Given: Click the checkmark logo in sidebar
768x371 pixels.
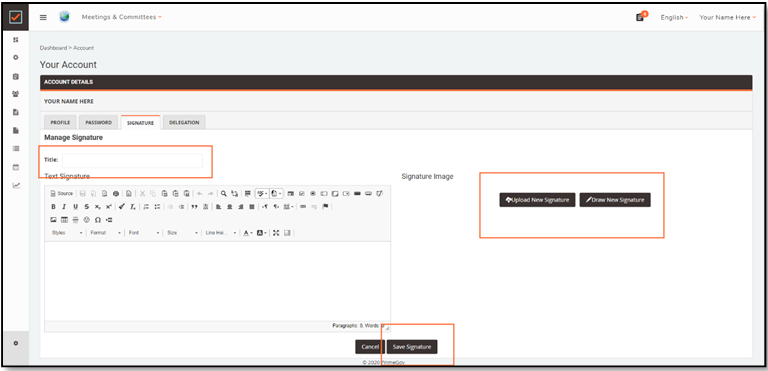Looking at the screenshot, I should [x=16, y=17].
